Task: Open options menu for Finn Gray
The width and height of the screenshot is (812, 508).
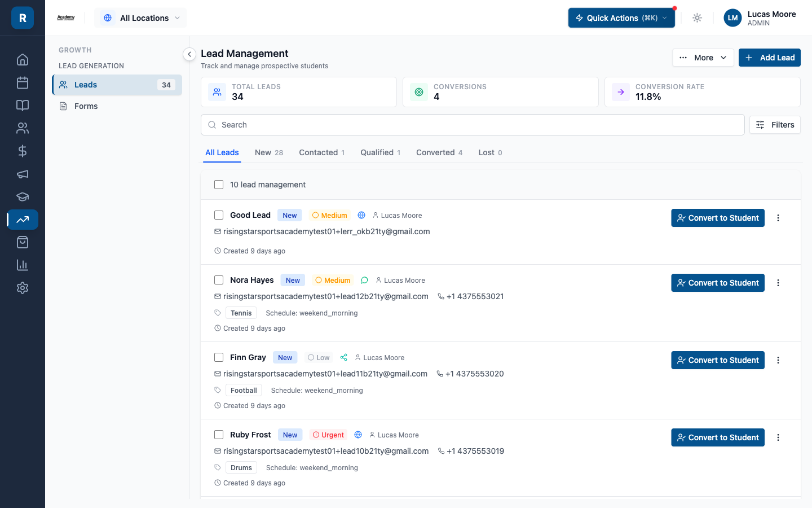Action: tap(778, 360)
